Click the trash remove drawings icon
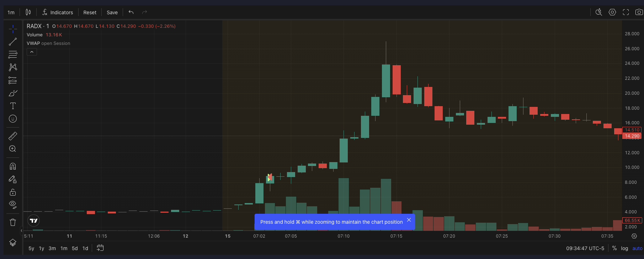644x259 pixels. [x=13, y=222]
